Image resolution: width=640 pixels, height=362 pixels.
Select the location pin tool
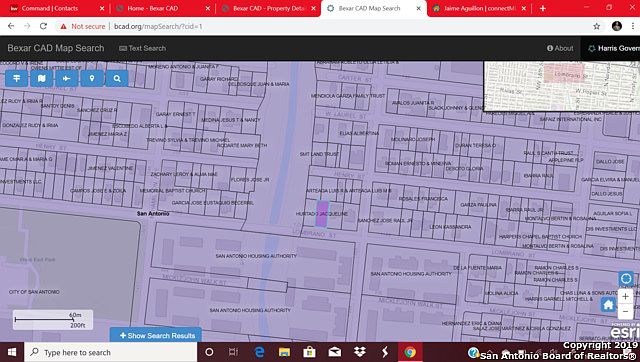pyautogui.click(x=92, y=78)
